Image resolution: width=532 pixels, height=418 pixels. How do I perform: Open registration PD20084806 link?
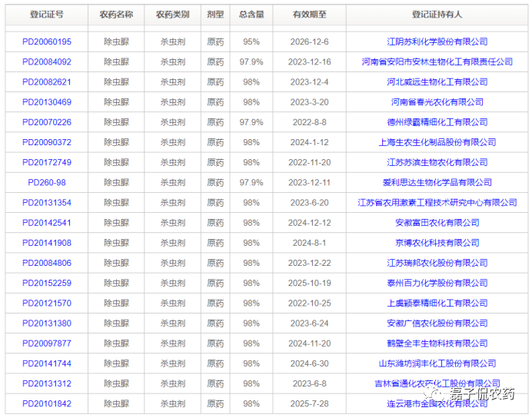tap(47, 263)
